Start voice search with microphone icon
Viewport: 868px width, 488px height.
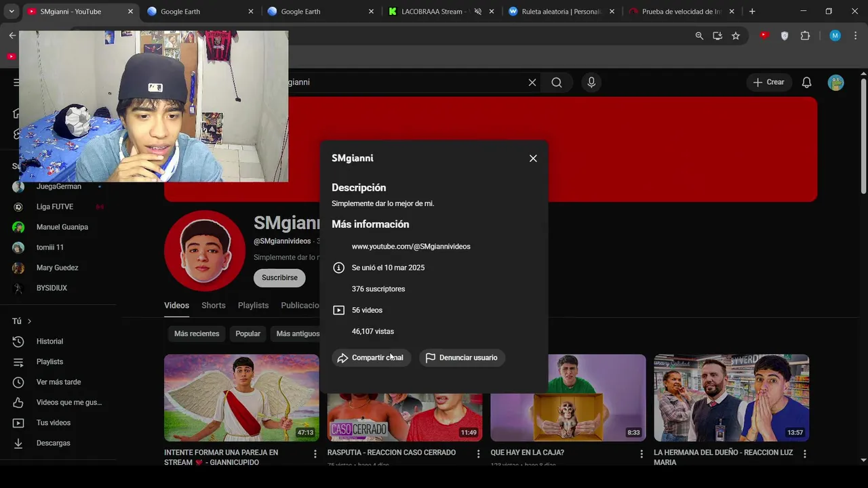click(591, 82)
